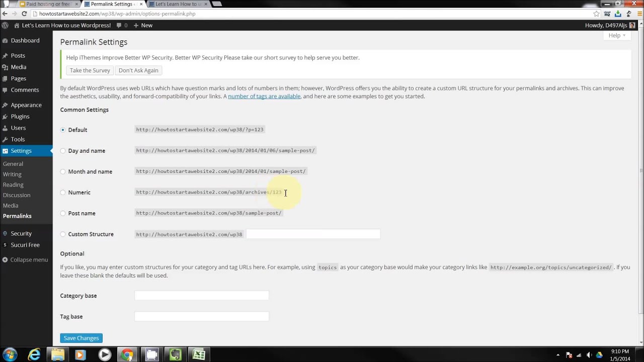Bookmark page with the star icon
Image resolution: width=644 pixels, height=362 pixels.
coord(596,14)
